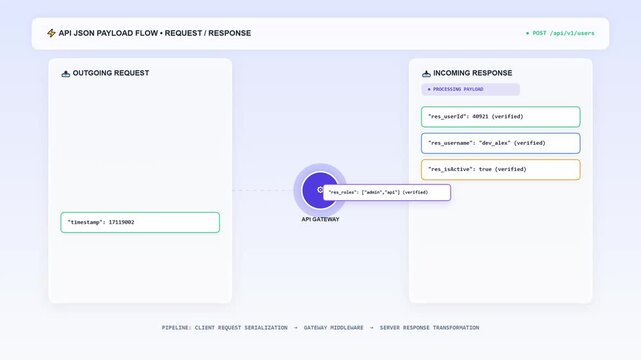Click the INCOMING RESPONSE heading

coord(473,73)
